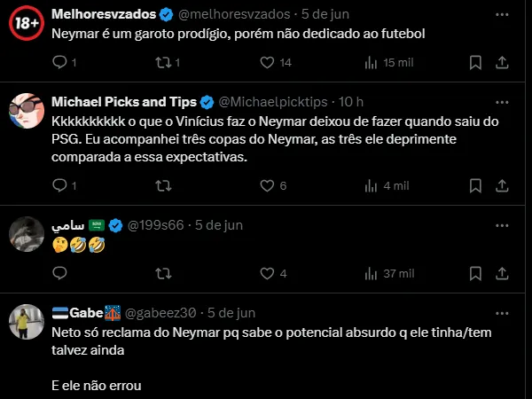Reply to the Melhoresvzados tweet
This screenshot has width=532, height=399.
click(60, 63)
